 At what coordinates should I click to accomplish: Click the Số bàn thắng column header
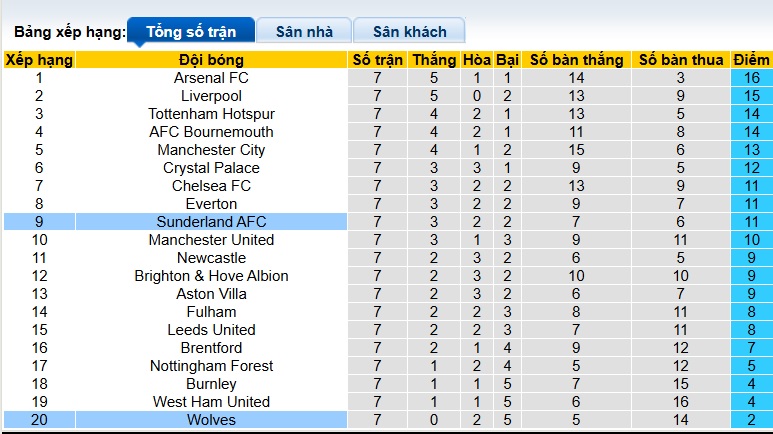pos(576,60)
